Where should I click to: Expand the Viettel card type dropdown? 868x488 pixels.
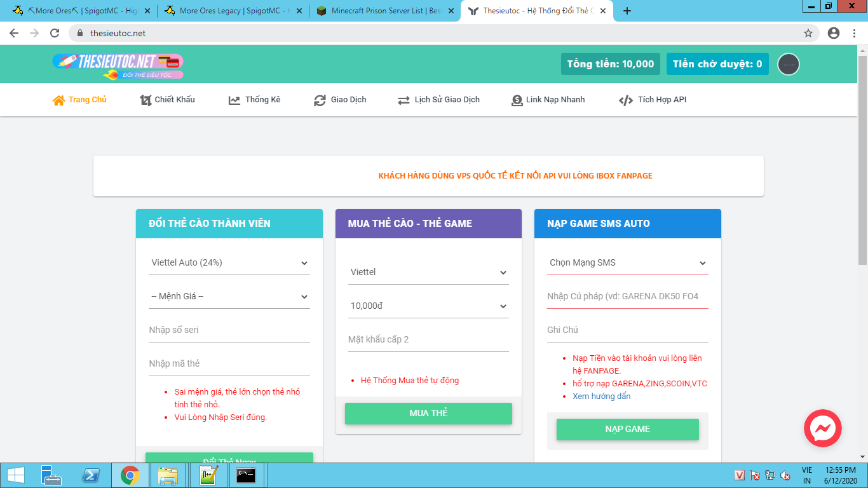pyautogui.click(x=429, y=273)
